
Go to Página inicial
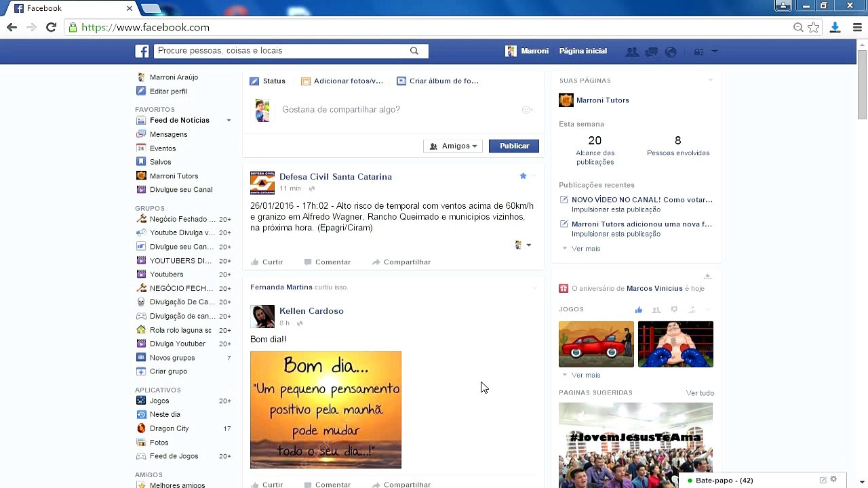tap(583, 51)
